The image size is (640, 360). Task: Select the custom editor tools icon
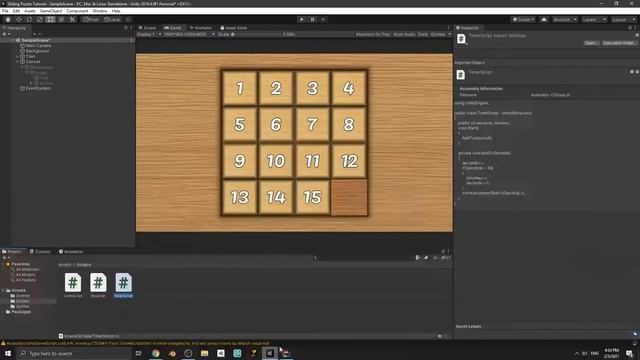(72, 19)
